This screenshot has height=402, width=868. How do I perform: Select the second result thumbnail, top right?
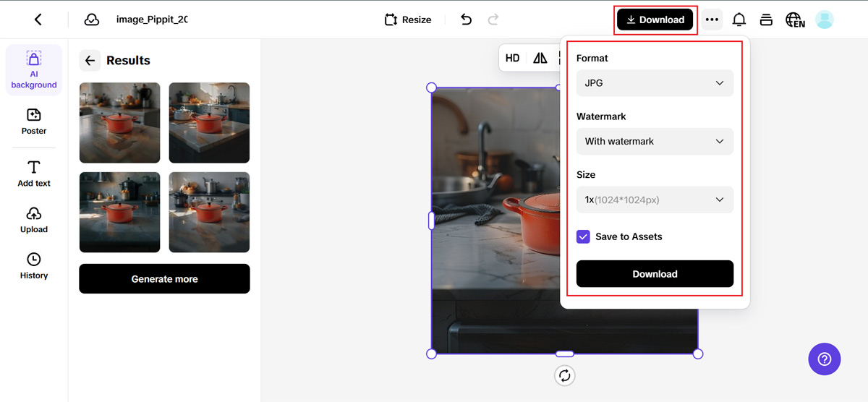(x=209, y=123)
